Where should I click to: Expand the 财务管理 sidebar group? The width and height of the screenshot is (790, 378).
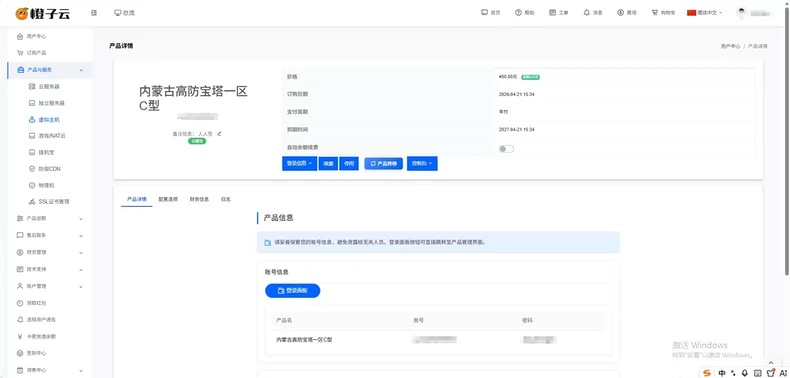(50, 252)
